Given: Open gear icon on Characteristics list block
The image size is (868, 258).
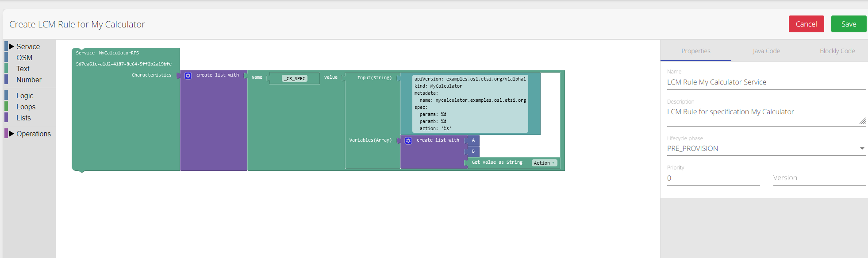Looking at the screenshot, I should click(188, 76).
